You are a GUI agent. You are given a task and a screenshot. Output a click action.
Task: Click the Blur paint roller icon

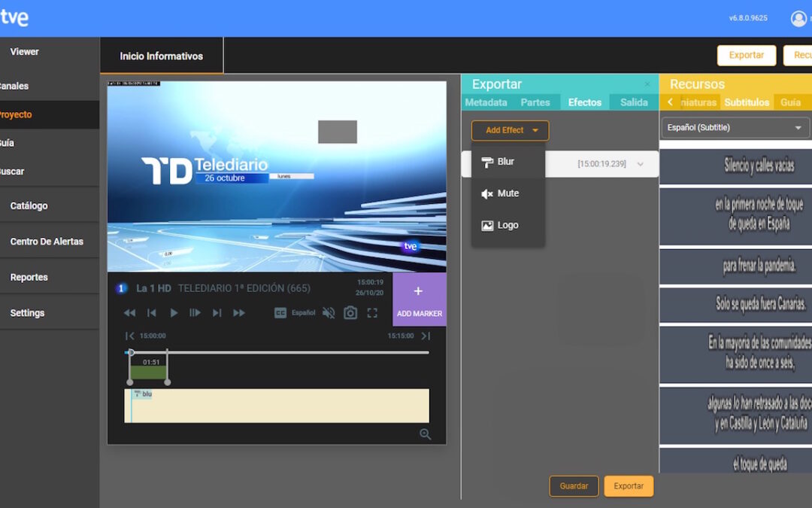pyautogui.click(x=486, y=163)
